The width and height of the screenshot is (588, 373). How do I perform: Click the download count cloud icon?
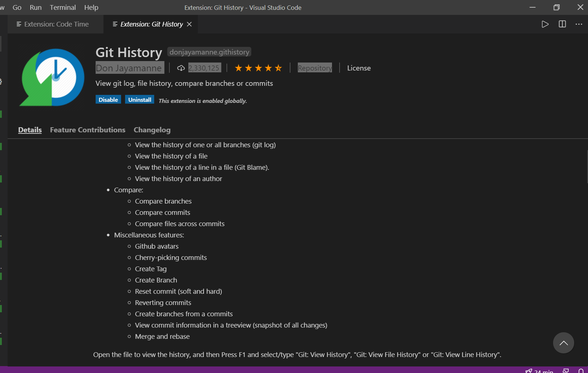[181, 68]
